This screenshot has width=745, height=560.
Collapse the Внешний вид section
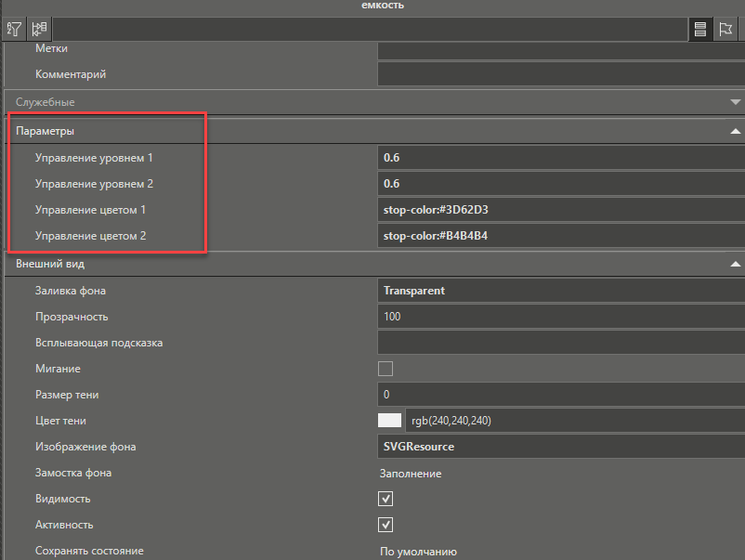click(736, 264)
